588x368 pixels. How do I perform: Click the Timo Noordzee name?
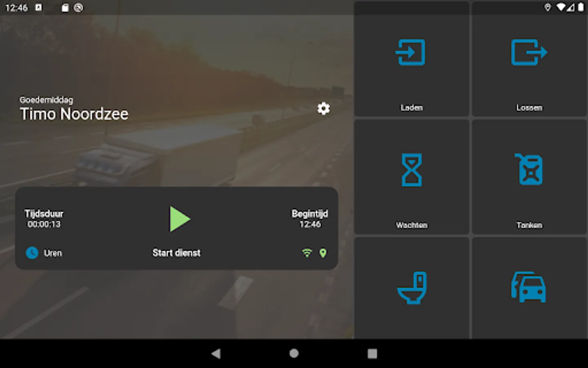[x=74, y=114]
